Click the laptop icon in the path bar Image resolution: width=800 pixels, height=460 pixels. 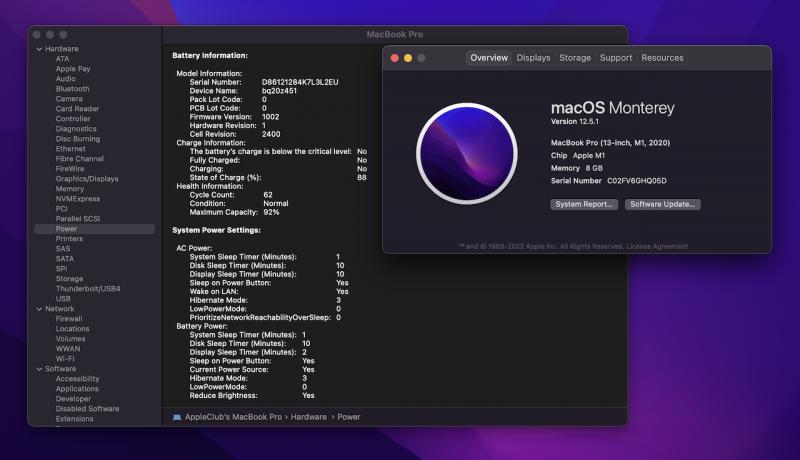[177, 417]
